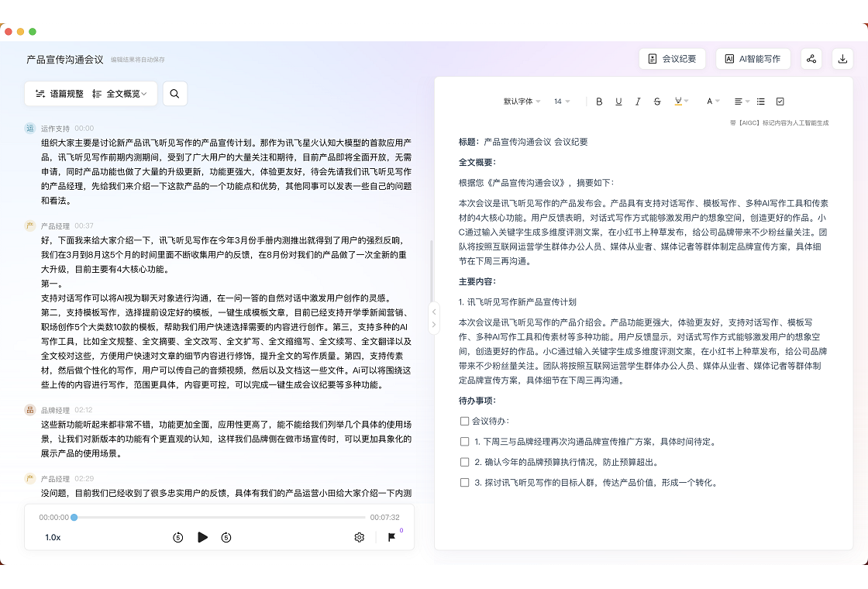
Task: Toggle italic formatting
Action: click(638, 102)
